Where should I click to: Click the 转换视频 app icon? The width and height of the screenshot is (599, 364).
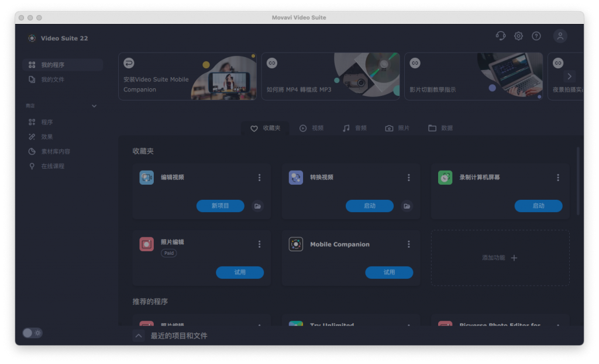[x=295, y=178]
